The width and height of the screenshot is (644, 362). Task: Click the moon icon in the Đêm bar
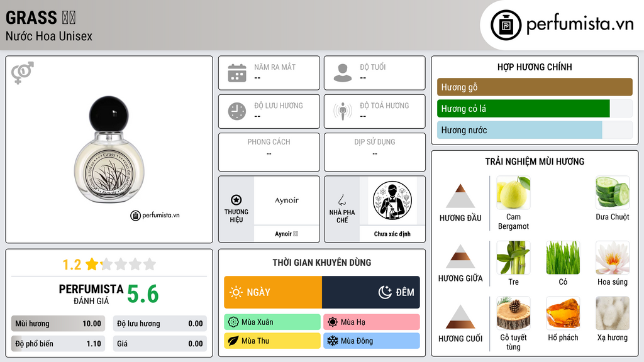[x=385, y=292]
